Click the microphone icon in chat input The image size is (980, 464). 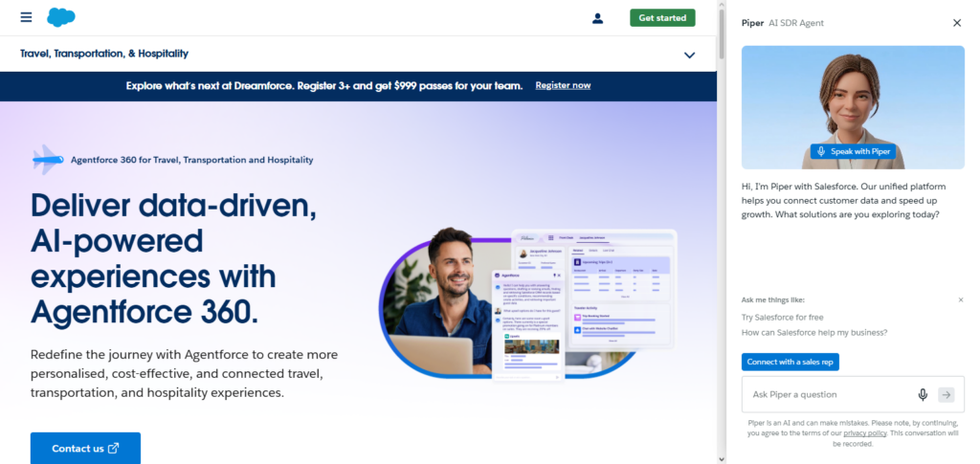923,395
